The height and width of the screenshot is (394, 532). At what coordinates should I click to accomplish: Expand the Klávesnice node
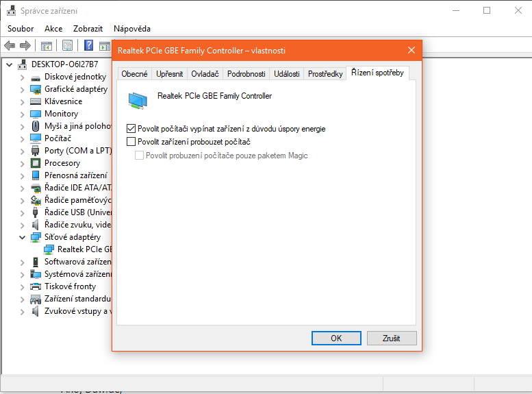pos(22,102)
